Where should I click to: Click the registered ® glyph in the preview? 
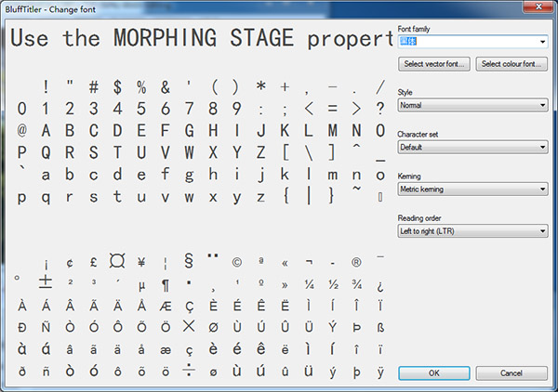click(x=356, y=262)
